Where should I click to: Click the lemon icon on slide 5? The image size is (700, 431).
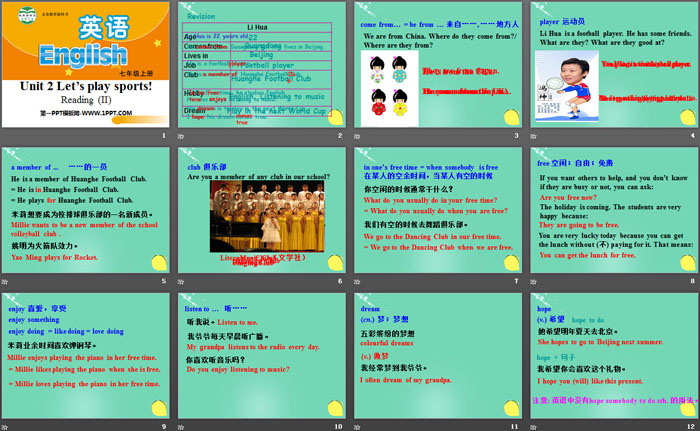tap(158, 264)
